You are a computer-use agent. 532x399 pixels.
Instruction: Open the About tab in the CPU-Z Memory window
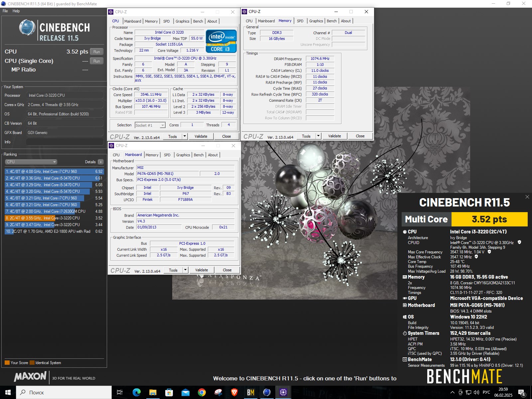point(346,21)
